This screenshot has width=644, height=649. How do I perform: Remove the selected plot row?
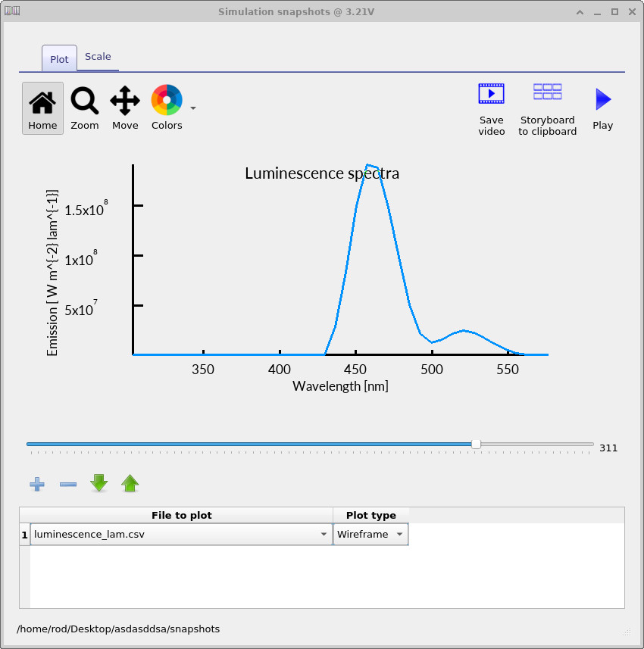(x=67, y=484)
